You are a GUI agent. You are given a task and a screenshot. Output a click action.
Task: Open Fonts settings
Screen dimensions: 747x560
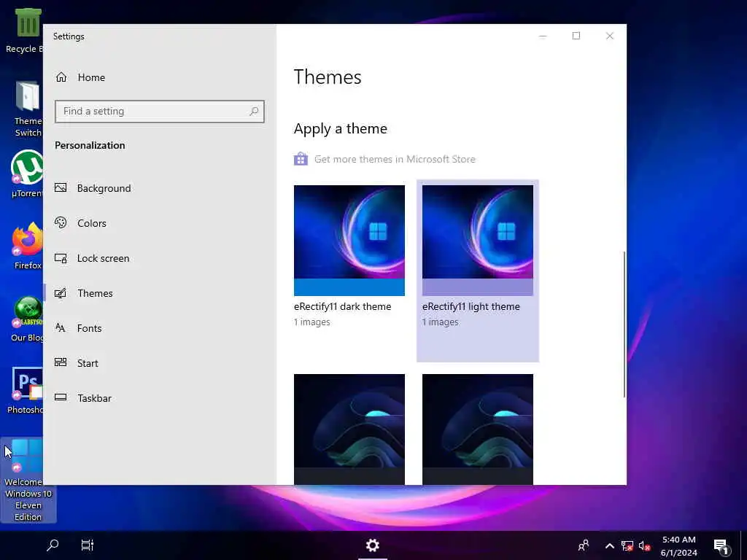pyautogui.click(x=160, y=328)
